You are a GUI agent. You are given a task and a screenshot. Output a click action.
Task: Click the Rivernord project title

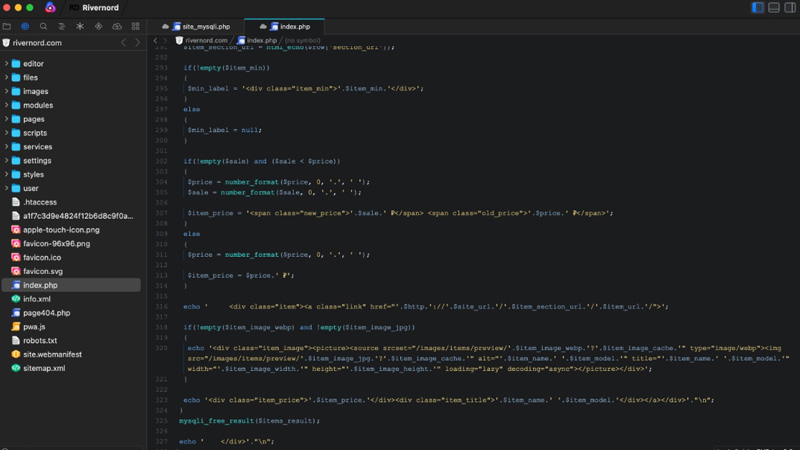pos(101,8)
